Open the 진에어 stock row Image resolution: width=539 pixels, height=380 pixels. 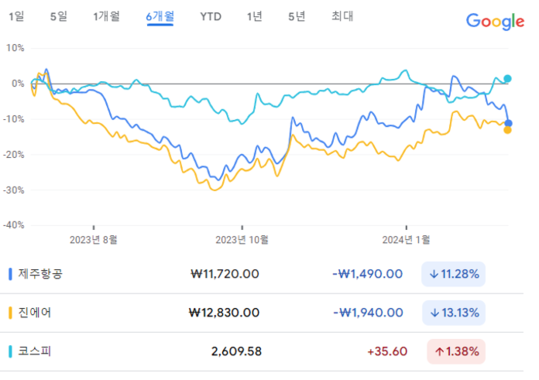pyautogui.click(x=262, y=313)
